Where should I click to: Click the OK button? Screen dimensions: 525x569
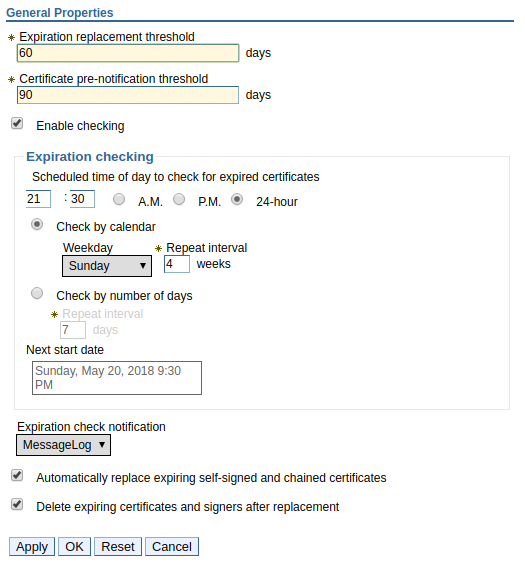[x=74, y=547]
